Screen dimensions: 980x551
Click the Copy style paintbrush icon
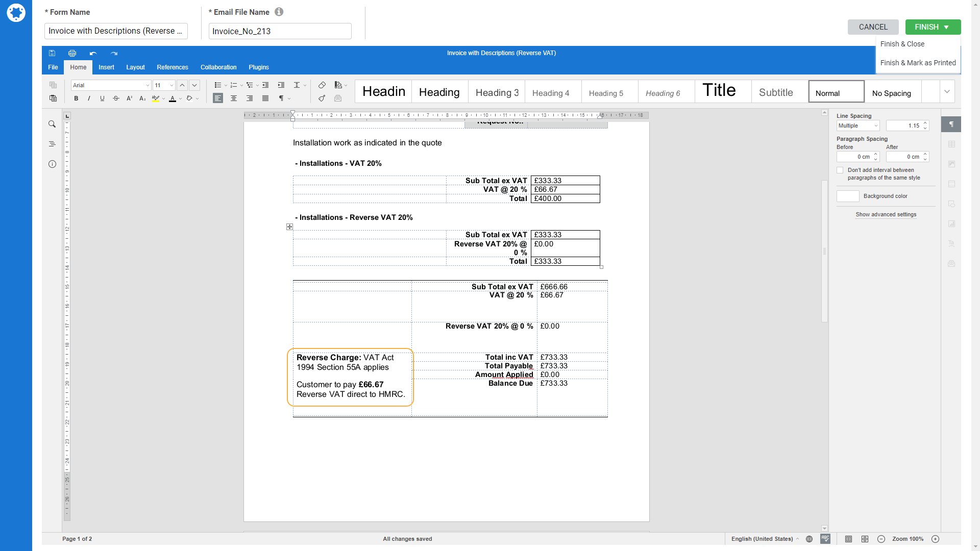pos(322,98)
